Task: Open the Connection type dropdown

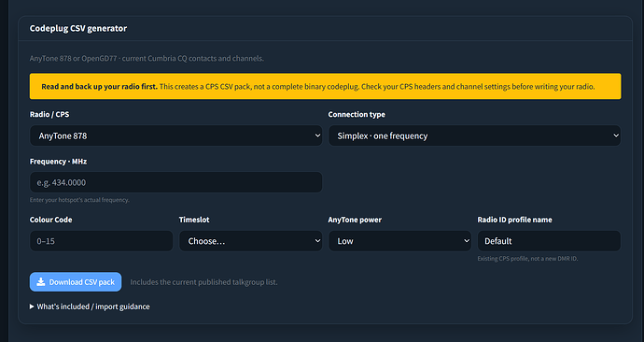Action: click(474, 135)
